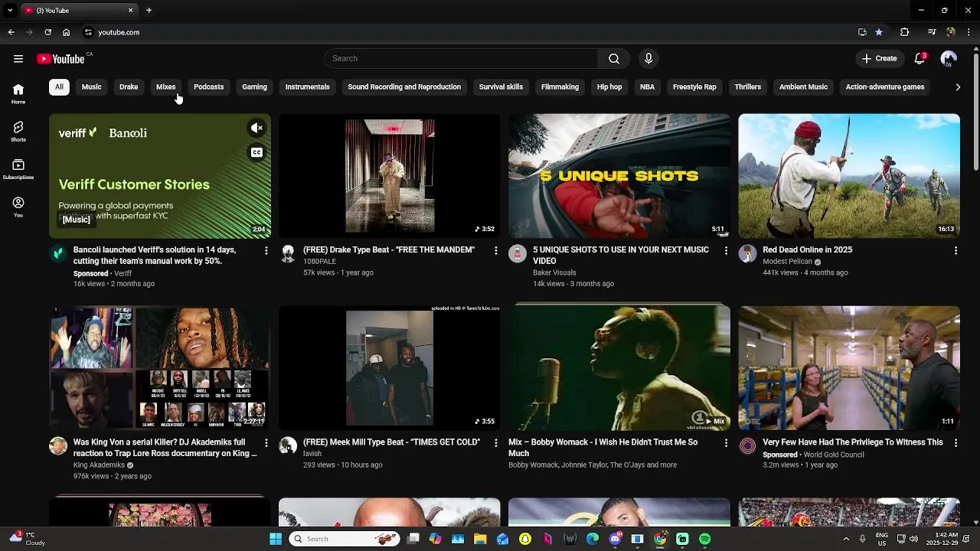980x551 pixels.
Task: Click in the YouTube search field
Action: point(461,59)
